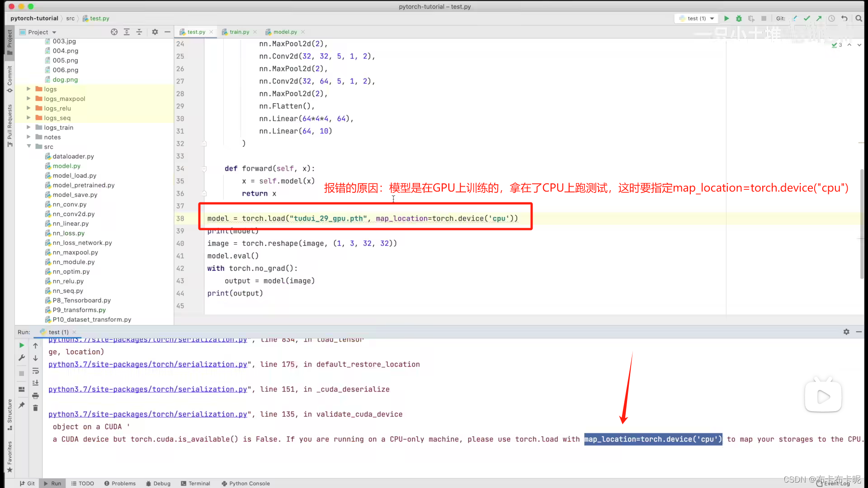
Task: Open Run panel settings gear
Action: (846, 332)
